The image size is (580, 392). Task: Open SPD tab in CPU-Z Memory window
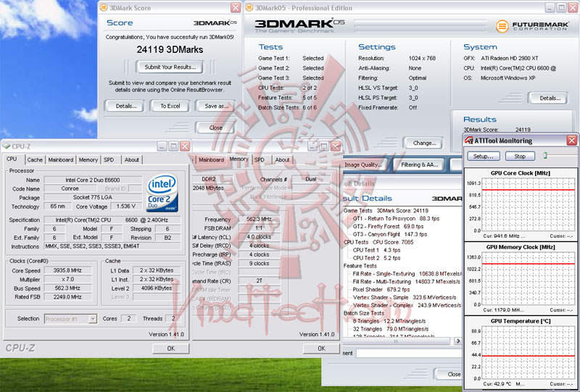(x=260, y=159)
